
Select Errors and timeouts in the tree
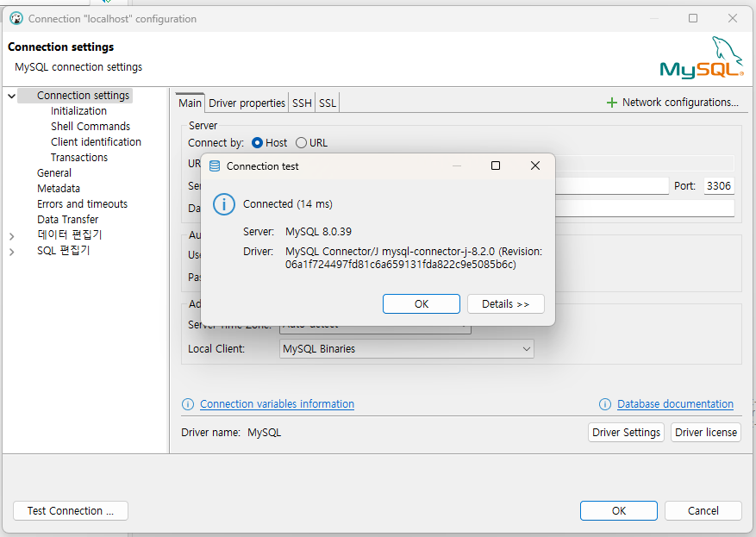tap(82, 204)
